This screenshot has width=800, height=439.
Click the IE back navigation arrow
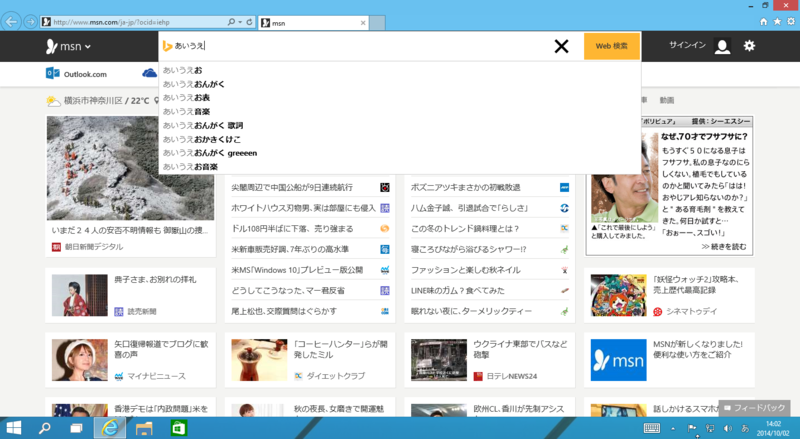(12, 22)
